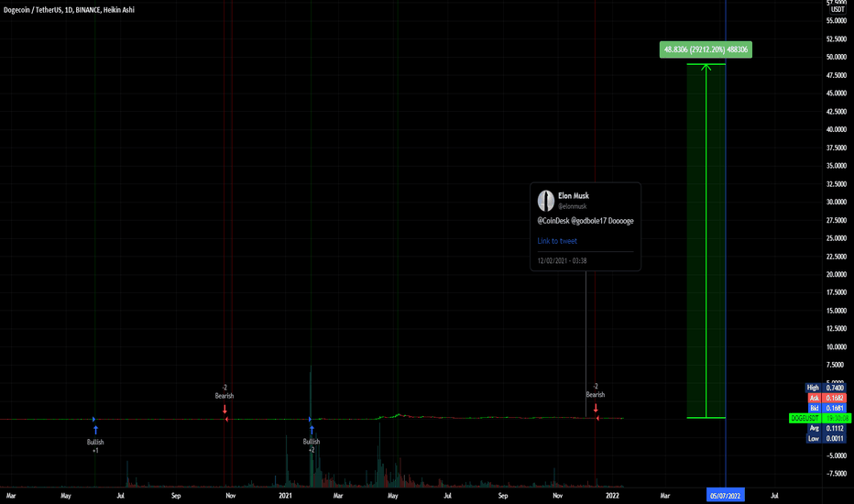Select the green measurement label '48.8306 (29212.20%)'
This screenshot has width=854, height=504.
coord(706,49)
